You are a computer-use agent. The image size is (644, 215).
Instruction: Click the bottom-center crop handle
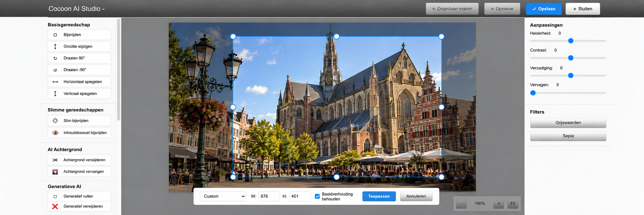pos(337,177)
